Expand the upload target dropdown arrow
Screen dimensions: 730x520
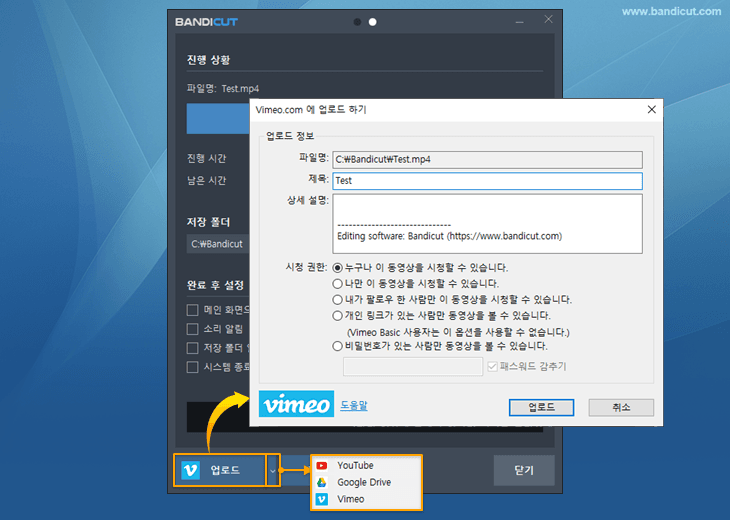[273, 471]
